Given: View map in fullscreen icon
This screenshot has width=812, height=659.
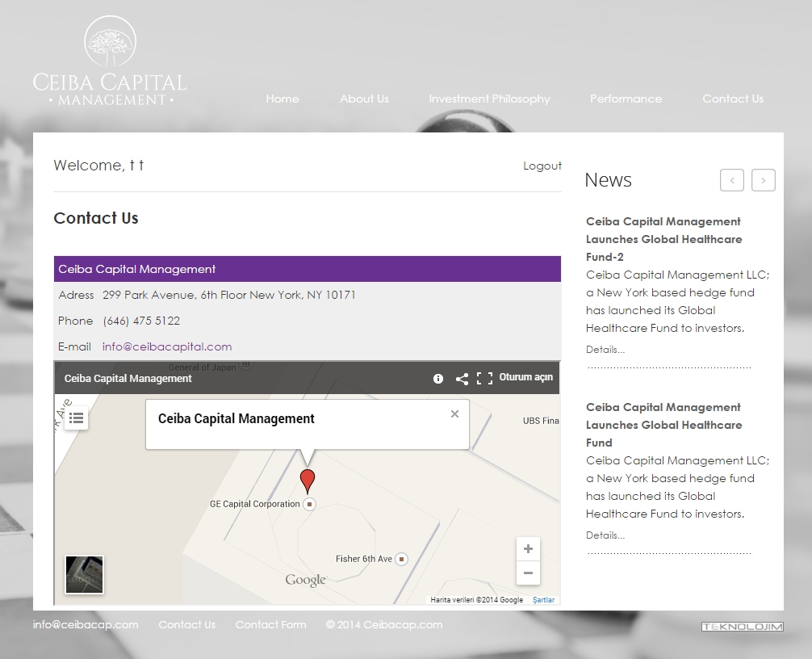Looking at the screenshot, I should click(x=485, y=379).
